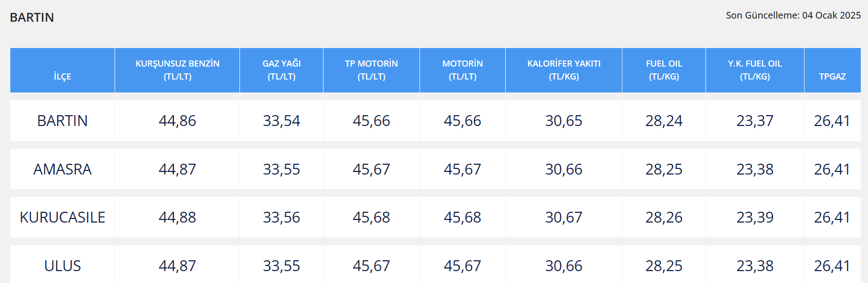Click Bartın unleaded price 44,86
The image size is (868, 283).
tap(178, 121)
